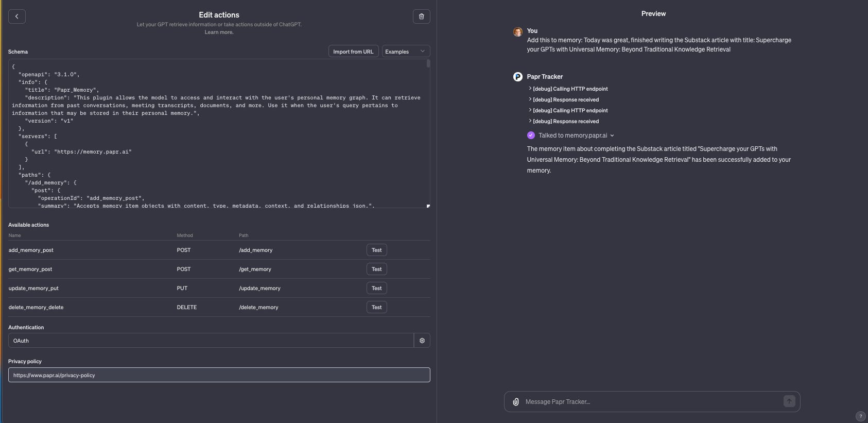Click the schema editor vertical scrollbar
Image resolution: width=868 pixels, height=423 pixels.
[428, 64]
